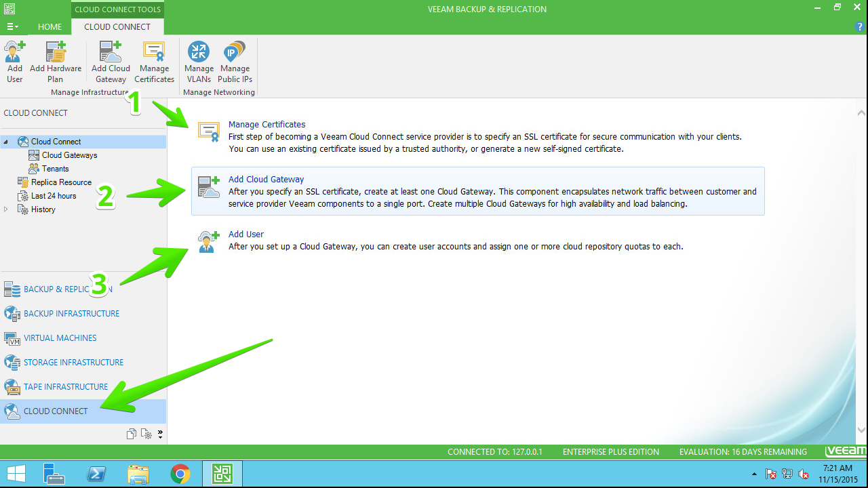Select Last 24 hours tree item

click(x=54, y=196)
